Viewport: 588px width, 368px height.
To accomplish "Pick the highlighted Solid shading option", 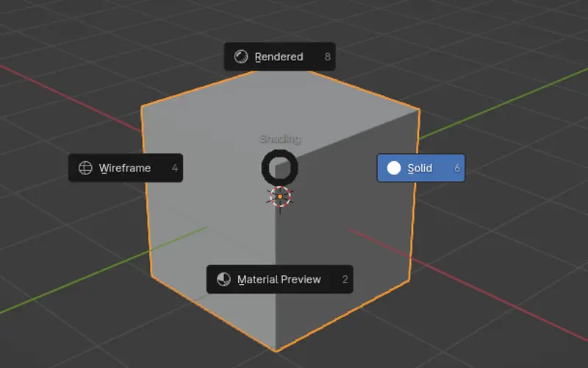I will tap(420, 168).
